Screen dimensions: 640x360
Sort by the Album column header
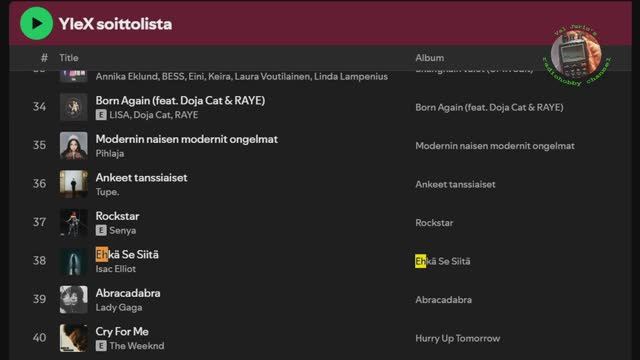(429, 58)
